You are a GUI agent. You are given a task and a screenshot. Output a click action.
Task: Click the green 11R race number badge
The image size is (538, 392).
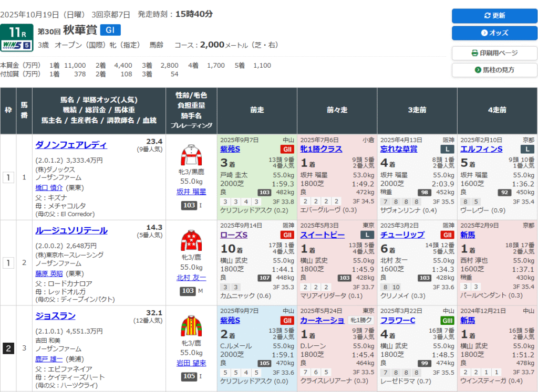pos(17,31)
